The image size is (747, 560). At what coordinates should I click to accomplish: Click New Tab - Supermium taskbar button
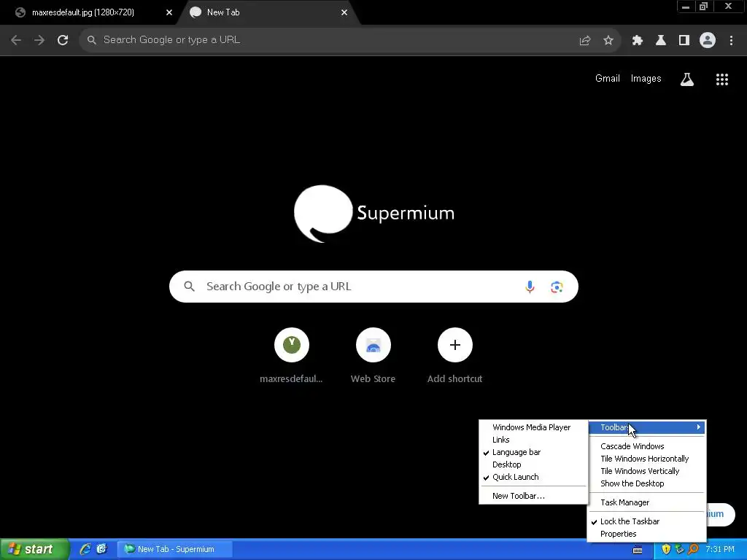point(175,549)
